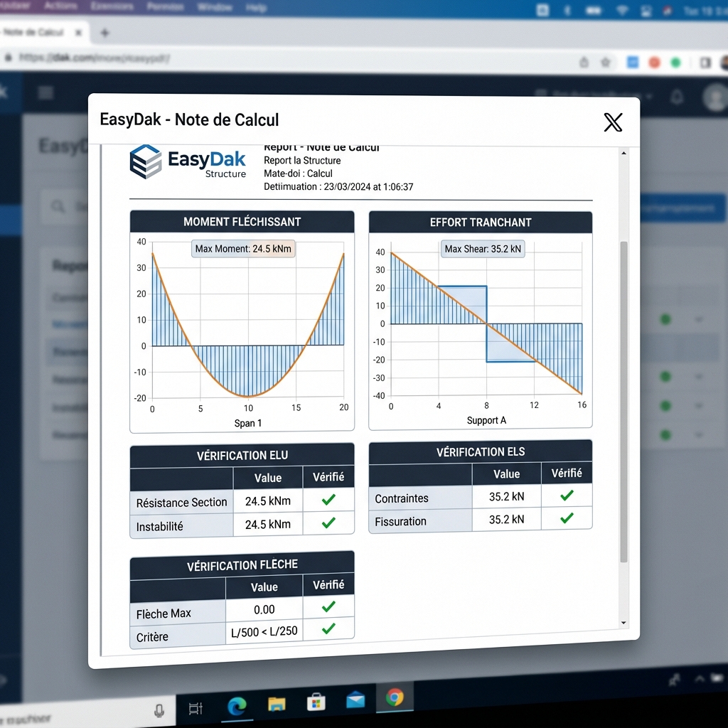Show hidden icons using system tray chevron
Image resolution: width=728 pixels, height=728 pixels.
pyautogui.click(x=700, y=679)
